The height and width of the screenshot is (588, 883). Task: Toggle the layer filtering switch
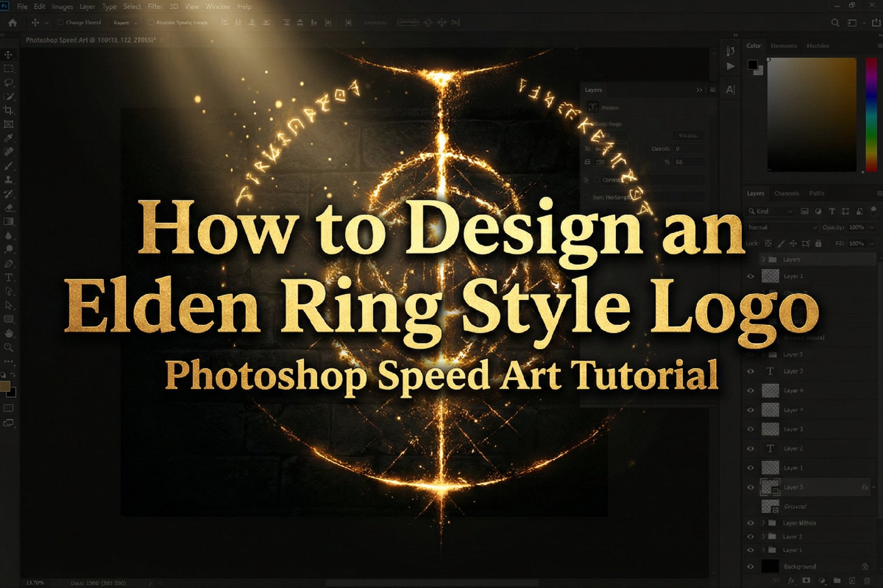(873, 210)
